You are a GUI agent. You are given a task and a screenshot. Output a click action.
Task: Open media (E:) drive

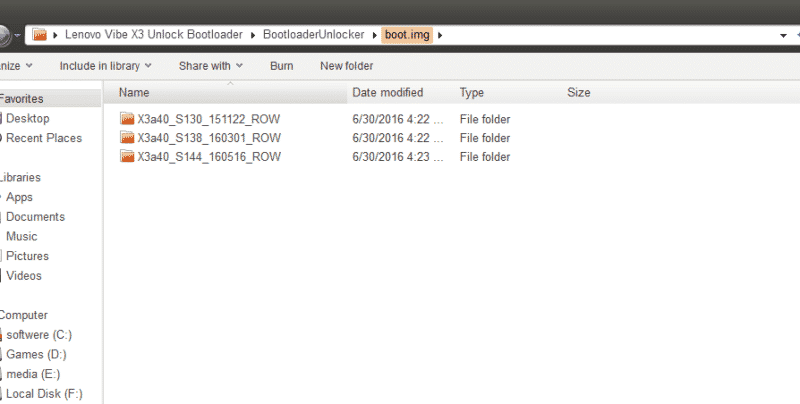point(33,374)
